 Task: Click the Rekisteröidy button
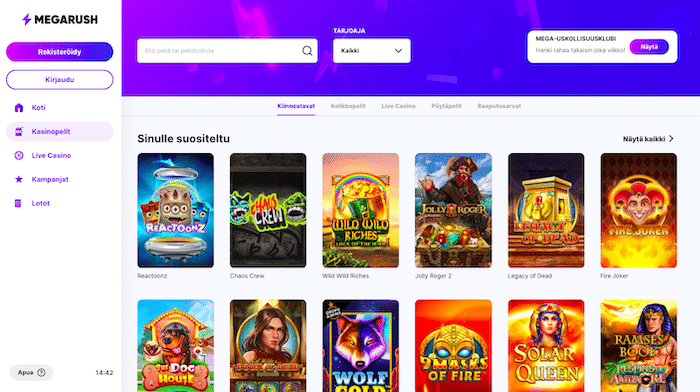tap(59, 52)
